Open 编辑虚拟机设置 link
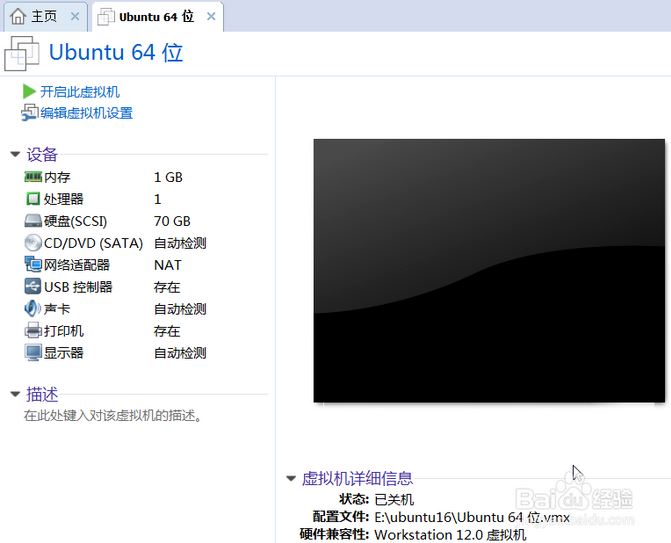The height and width of the screenshot is (543, 671). coord(86,113)
